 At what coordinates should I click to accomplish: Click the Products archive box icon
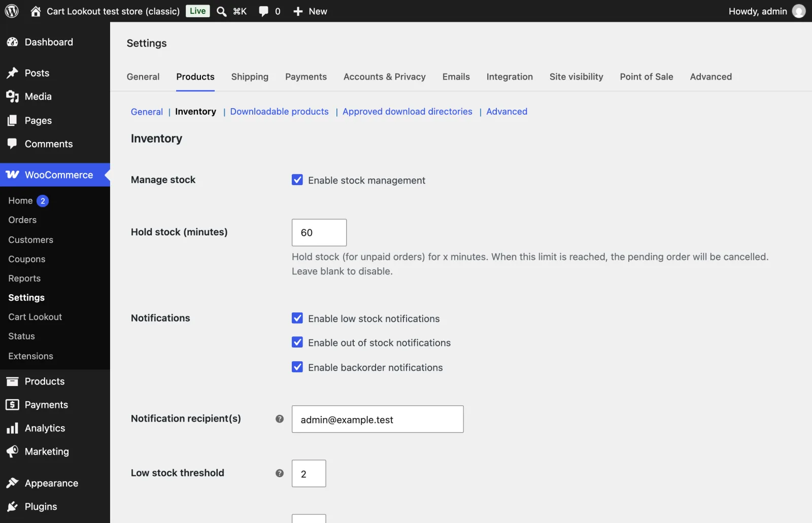(x=13, y=381)
